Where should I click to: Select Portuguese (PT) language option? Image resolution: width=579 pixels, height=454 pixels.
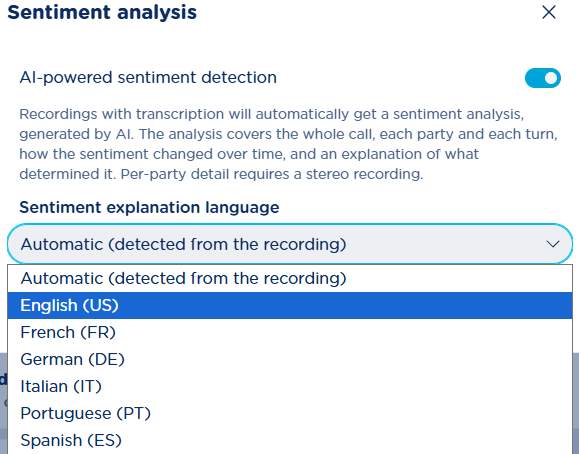pos(290,413)
